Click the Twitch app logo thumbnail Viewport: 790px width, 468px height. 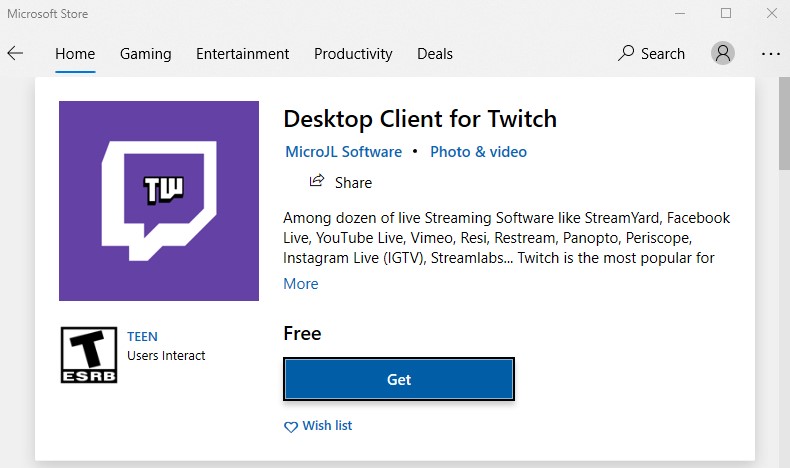tap(159, 201)
